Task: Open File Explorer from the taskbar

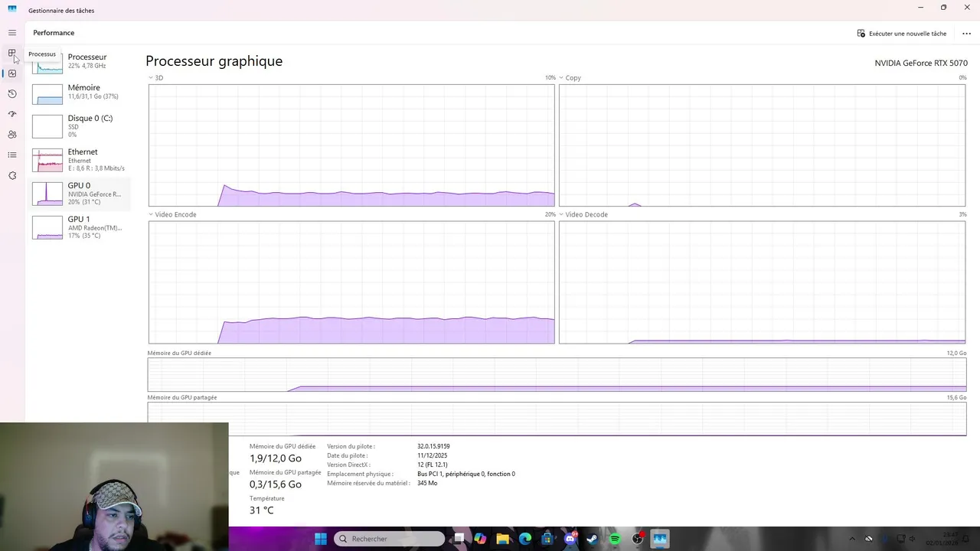Action: pyautogui.click(x=503, y=539)
